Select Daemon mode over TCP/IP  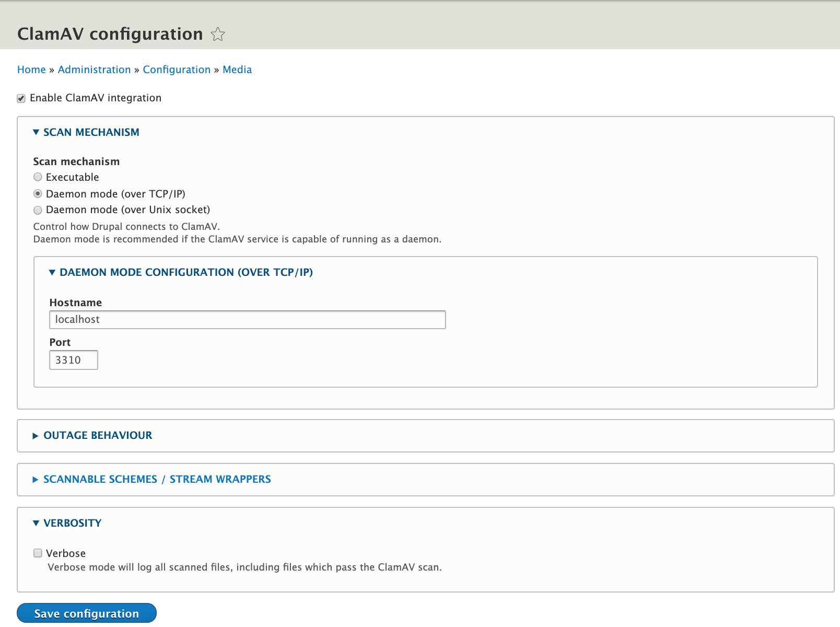[x=37, y=194]
